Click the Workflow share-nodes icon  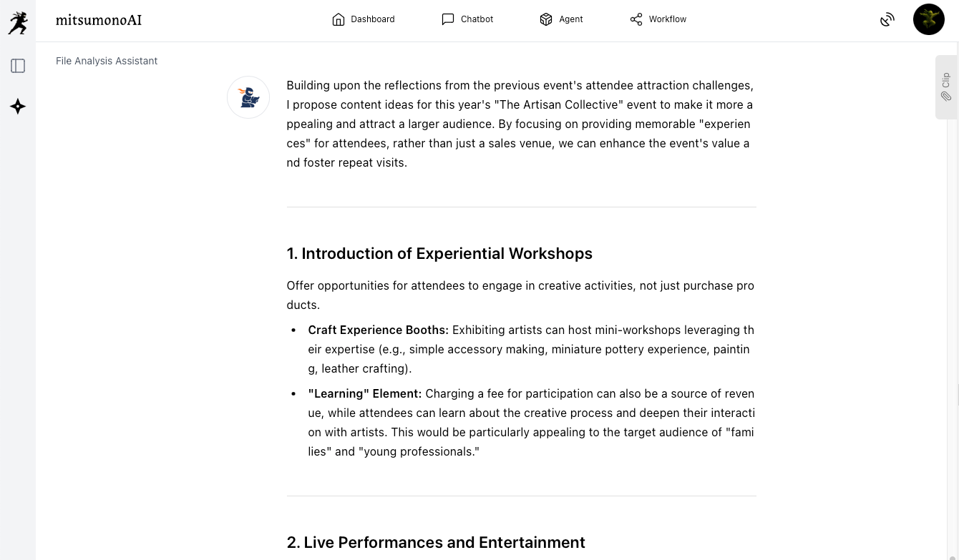click(636, 20)
